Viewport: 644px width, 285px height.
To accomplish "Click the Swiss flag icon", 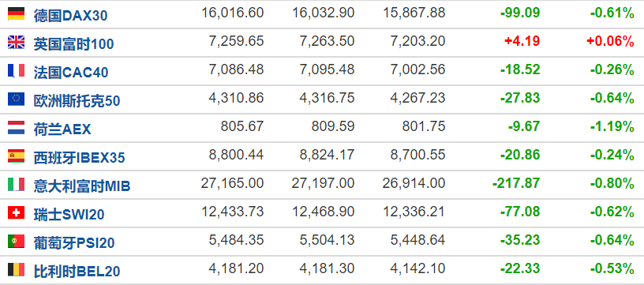I will tap(16, 212).
